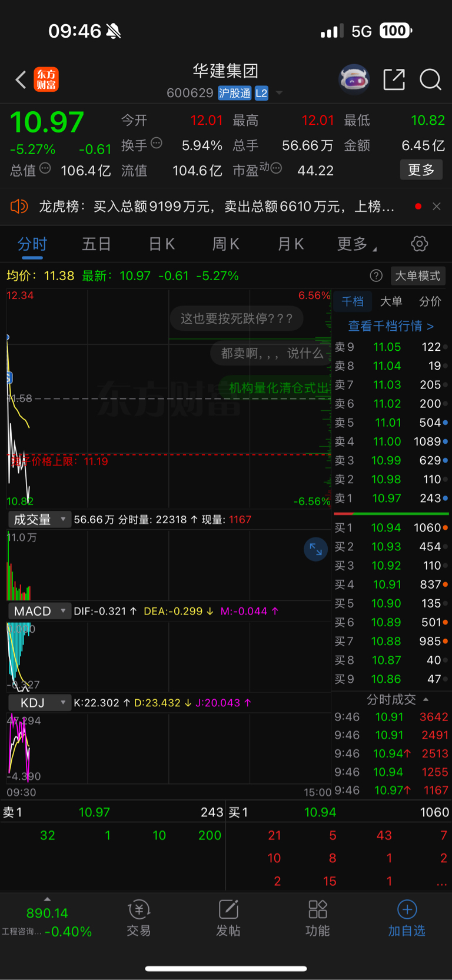Open the robot assistant avatar
This screenshot has height=980, width=452.
(x=354, y=79)
